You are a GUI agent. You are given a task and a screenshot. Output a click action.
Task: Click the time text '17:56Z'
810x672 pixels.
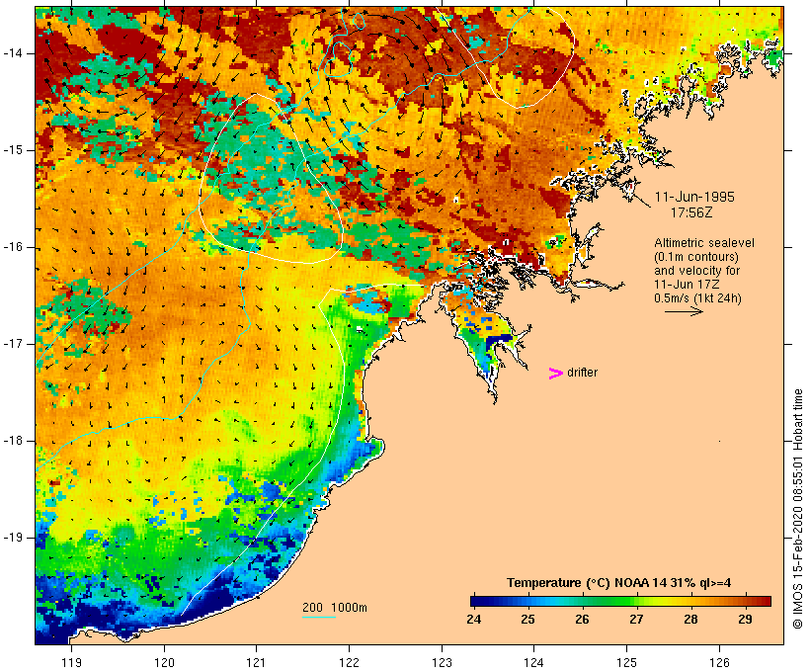[691, 212]
